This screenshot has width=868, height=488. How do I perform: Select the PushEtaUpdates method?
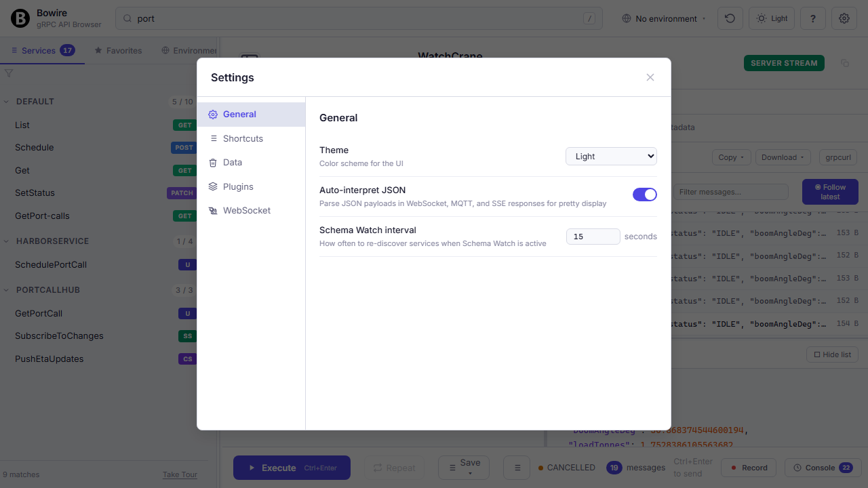pos(98,359)
